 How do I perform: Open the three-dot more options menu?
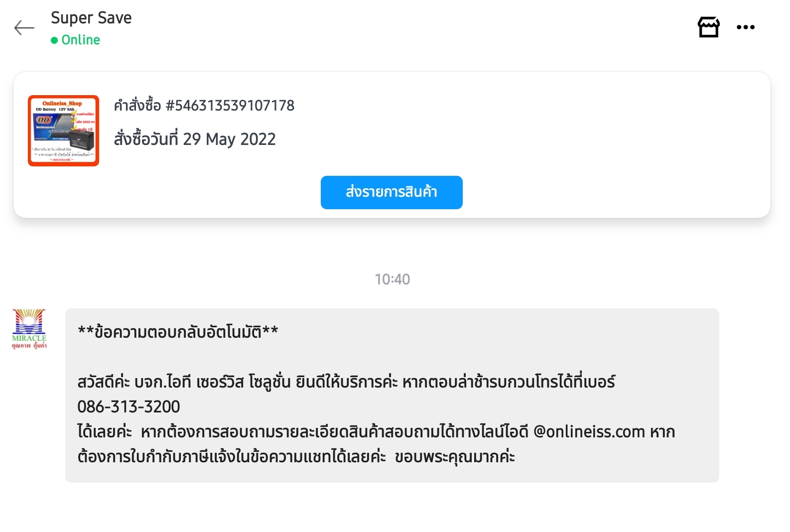[746, 27]
